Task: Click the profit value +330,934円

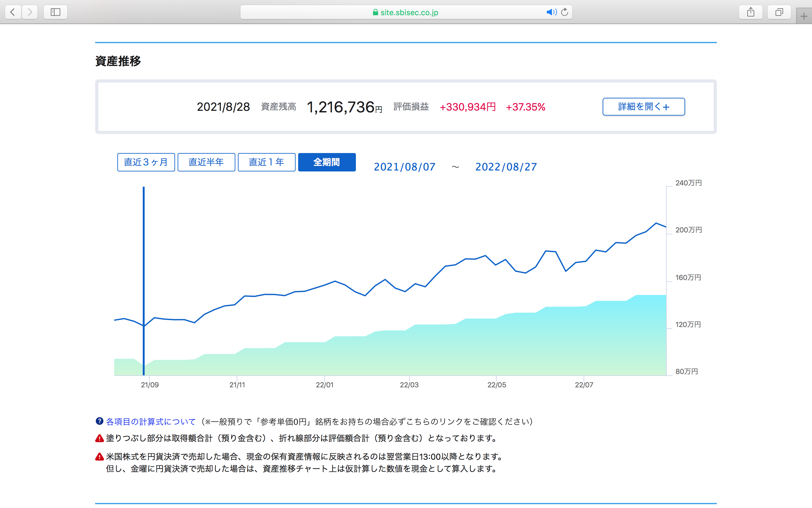Action: (x=468, y=107)
